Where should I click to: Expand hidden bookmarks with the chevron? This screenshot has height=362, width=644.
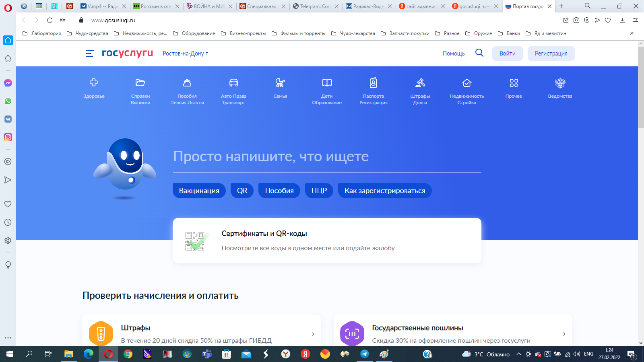(631, 33)
